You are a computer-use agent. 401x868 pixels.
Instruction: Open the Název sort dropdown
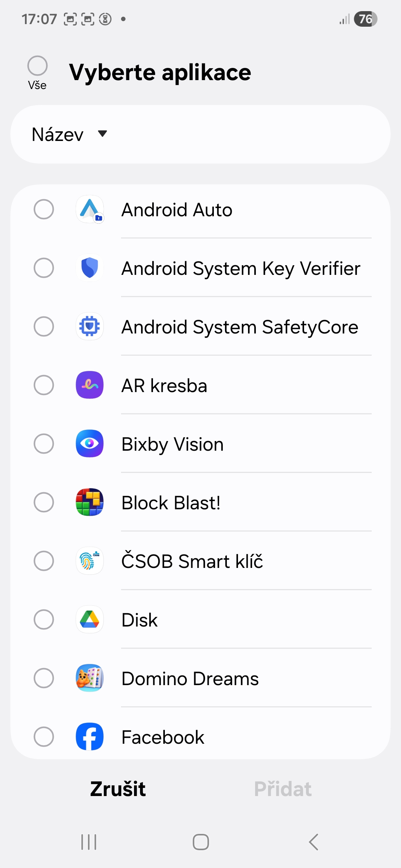coord(58,134)
